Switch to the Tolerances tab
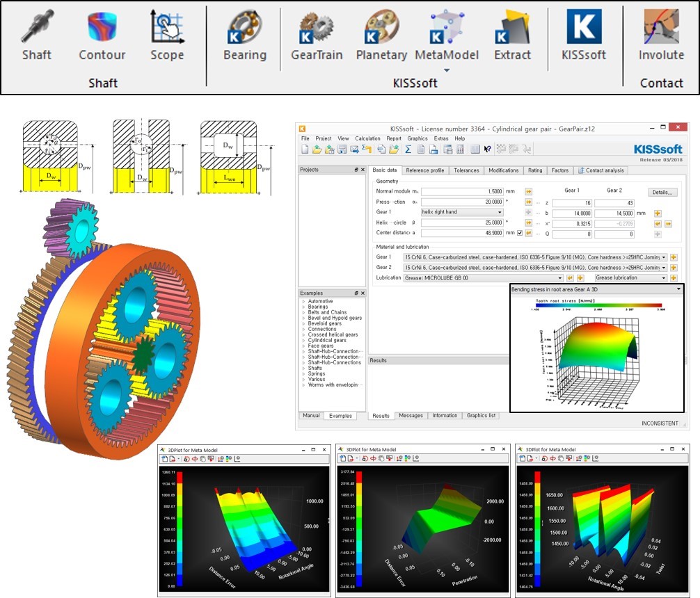 pyautogui.click(x=466, y=170)
